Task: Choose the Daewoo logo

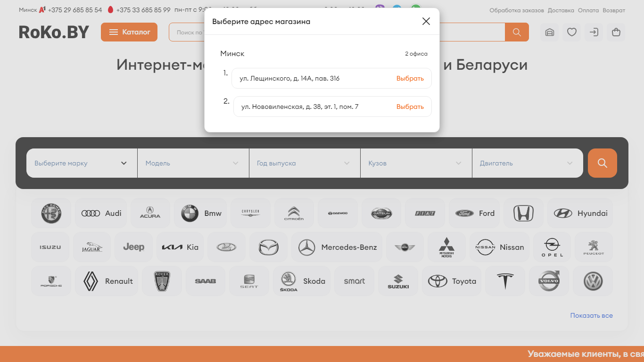Action: pyautogui.click(x=338, y=213)
